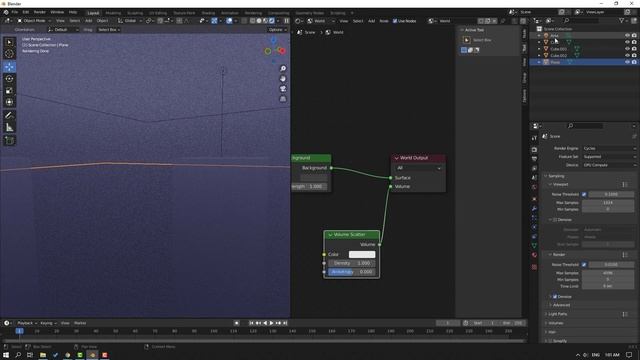Toggle Render Noise Threshold checkbox
Viewport: 640px width, 360px height.
click(584, 264)
